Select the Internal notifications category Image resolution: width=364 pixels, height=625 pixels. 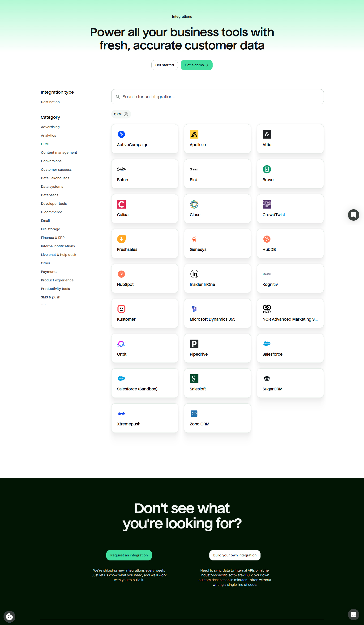pyautogui.click(x=58, y=246)
